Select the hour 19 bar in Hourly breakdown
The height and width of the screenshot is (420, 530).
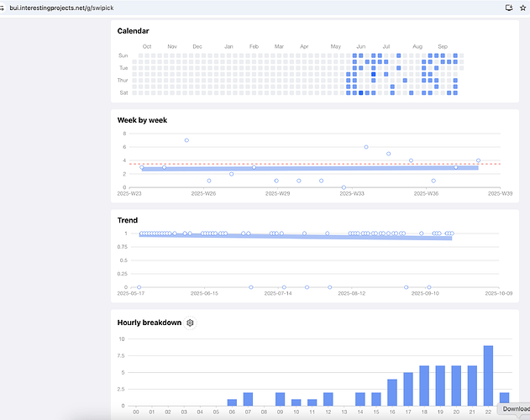[x=440, y=386]
